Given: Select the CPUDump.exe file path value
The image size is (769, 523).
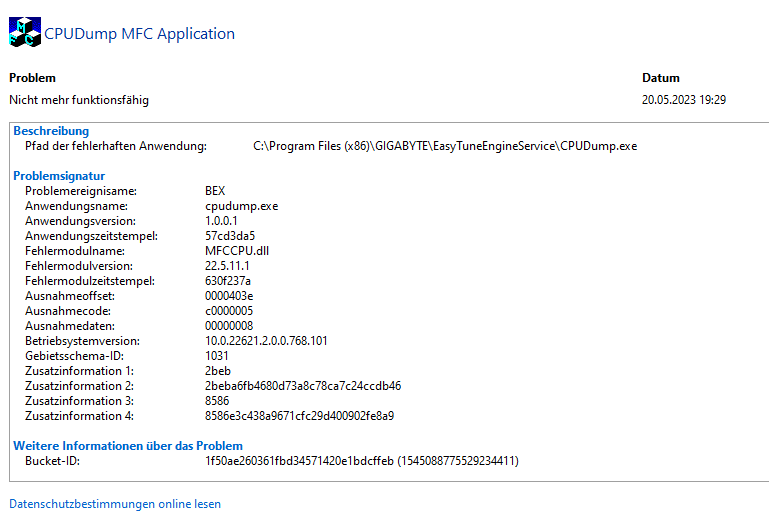Looking at the screenshot, I should tap(445, 146).
